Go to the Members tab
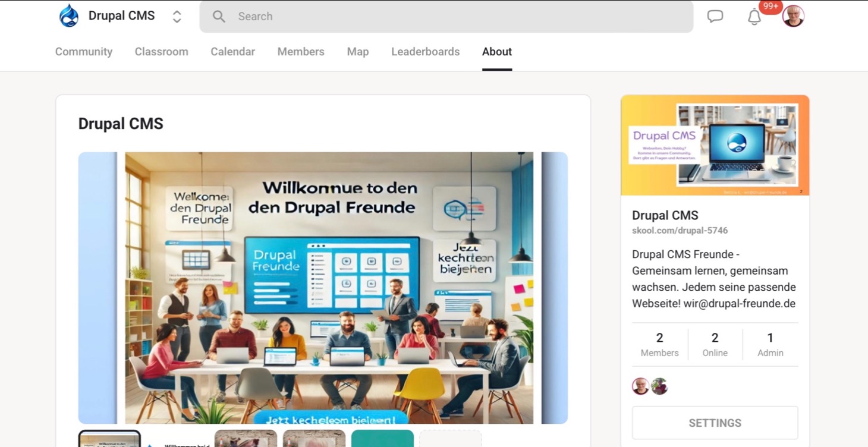Viewport: 868px width, 447px height. click(x=301, y=52)
